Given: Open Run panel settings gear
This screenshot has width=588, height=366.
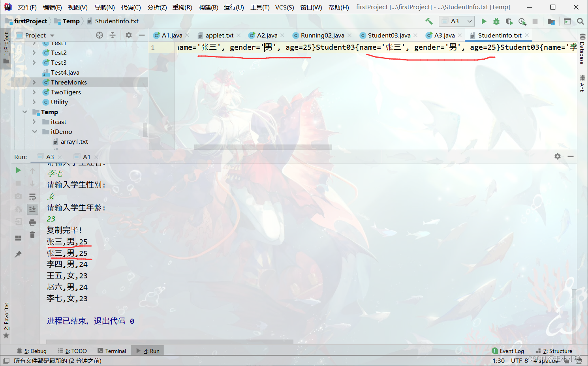Looking at the screenshot, I should (558, 156).
